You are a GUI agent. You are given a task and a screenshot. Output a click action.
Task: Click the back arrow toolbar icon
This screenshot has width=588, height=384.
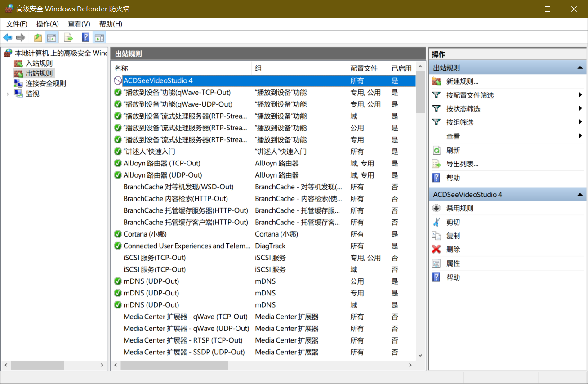8,37
